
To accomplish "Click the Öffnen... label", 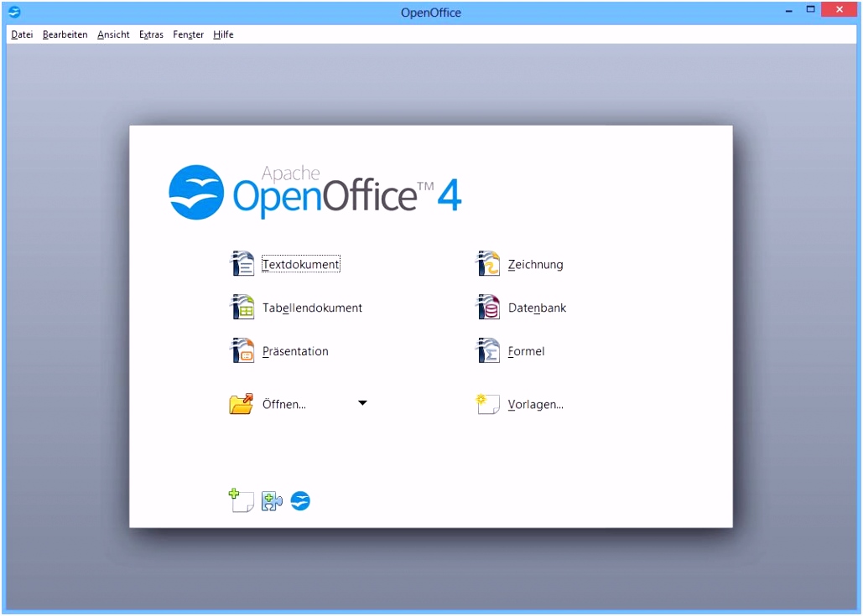I will click(x=284, y=404).
